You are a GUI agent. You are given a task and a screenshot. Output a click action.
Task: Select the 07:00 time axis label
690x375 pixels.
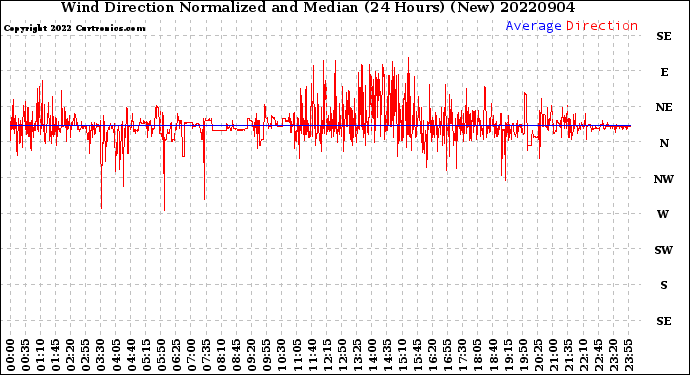[191, 355]
